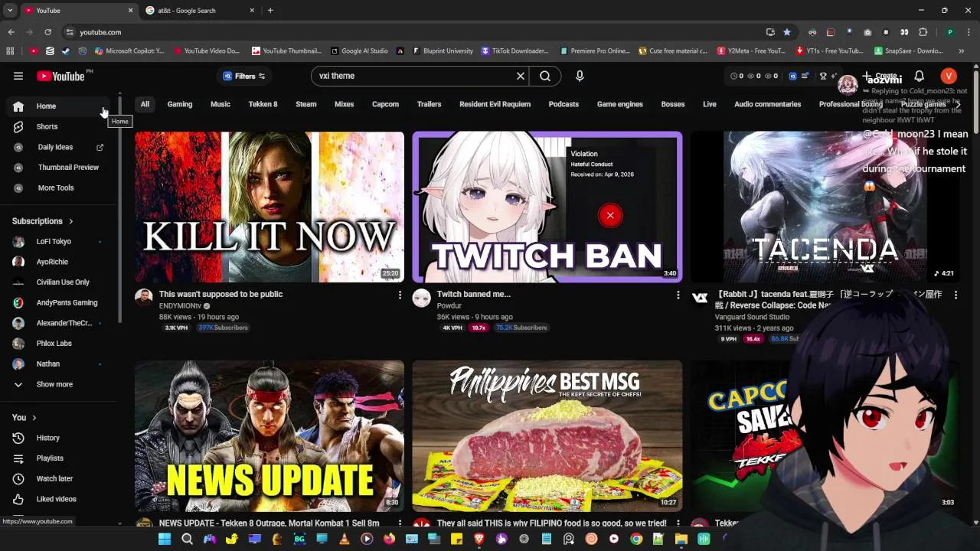Screen dimensions: 980x551
Task: Open the NEWS UPDATE Tekken thumbnail
Action: point(269,435)
